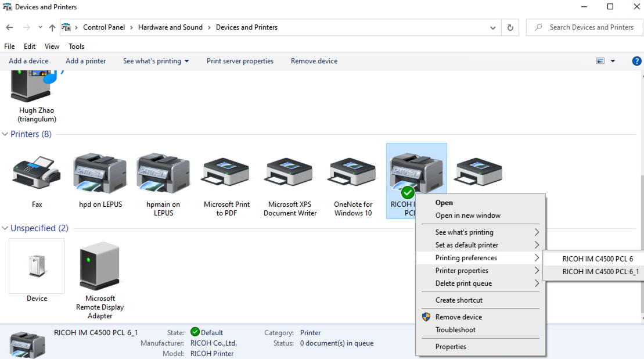644x359 pixels.
Task: Expand Set as default printer submenu
Action: [537, 245]
